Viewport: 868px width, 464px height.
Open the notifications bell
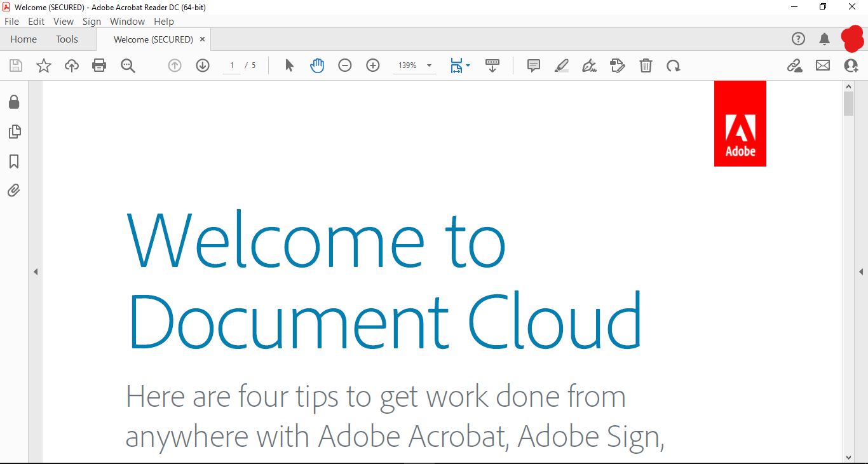pos(825,39)
